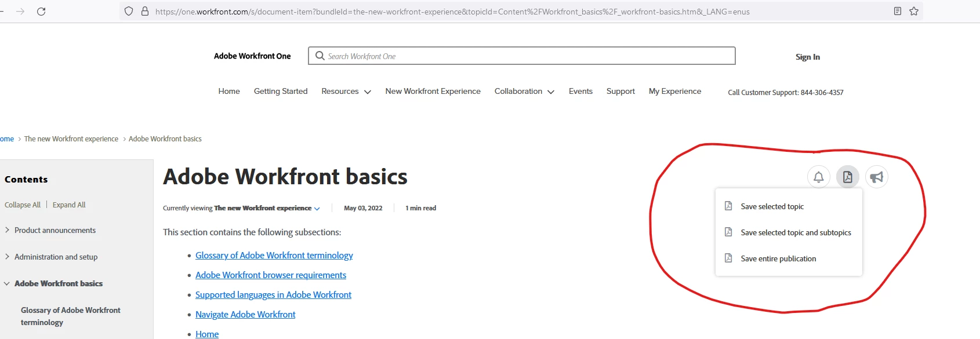The height and width of the screenshot is (339, 980).
Task: Open Navigate Adobe Workfront link
Action: (245, 315)
